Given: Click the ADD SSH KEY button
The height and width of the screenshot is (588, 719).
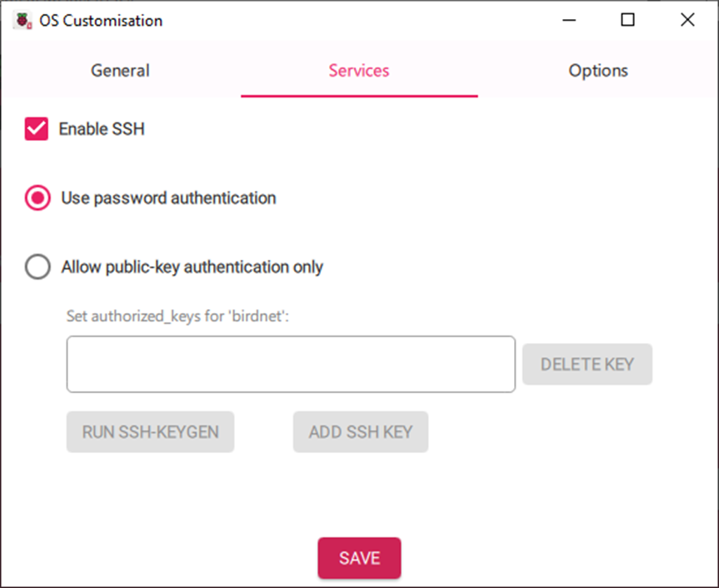Looking at the screenshot, I should pos(361,432).
